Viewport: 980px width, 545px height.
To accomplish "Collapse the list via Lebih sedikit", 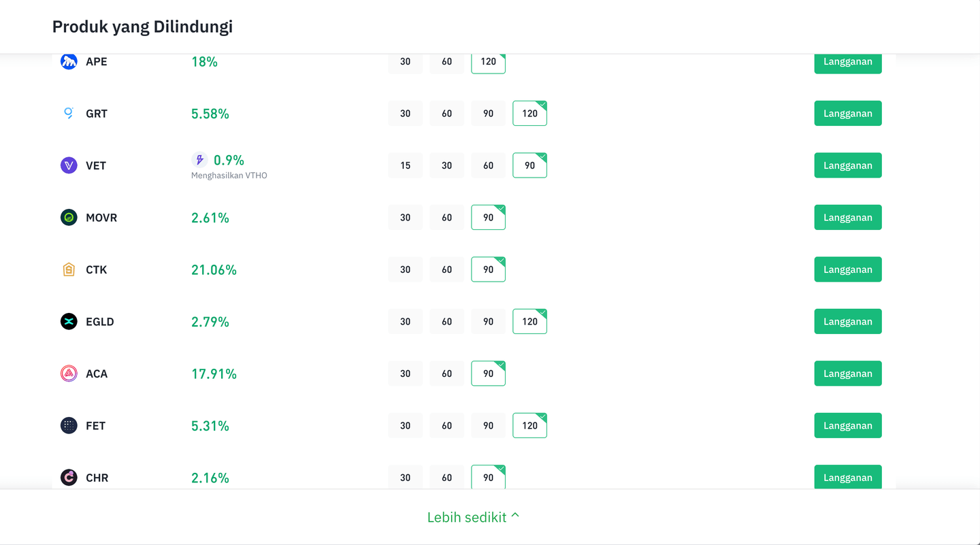I will click(467, 516).
